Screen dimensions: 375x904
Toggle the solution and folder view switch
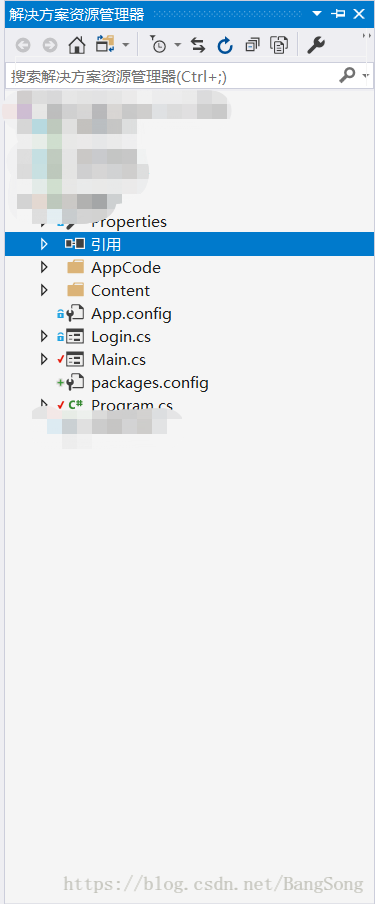(x=106, y=44)
